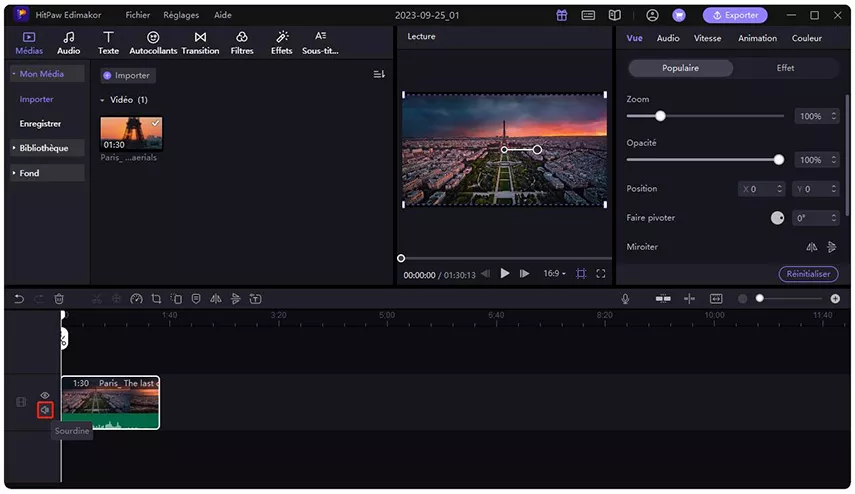Open the user account icon

click(x=652, y=15)
